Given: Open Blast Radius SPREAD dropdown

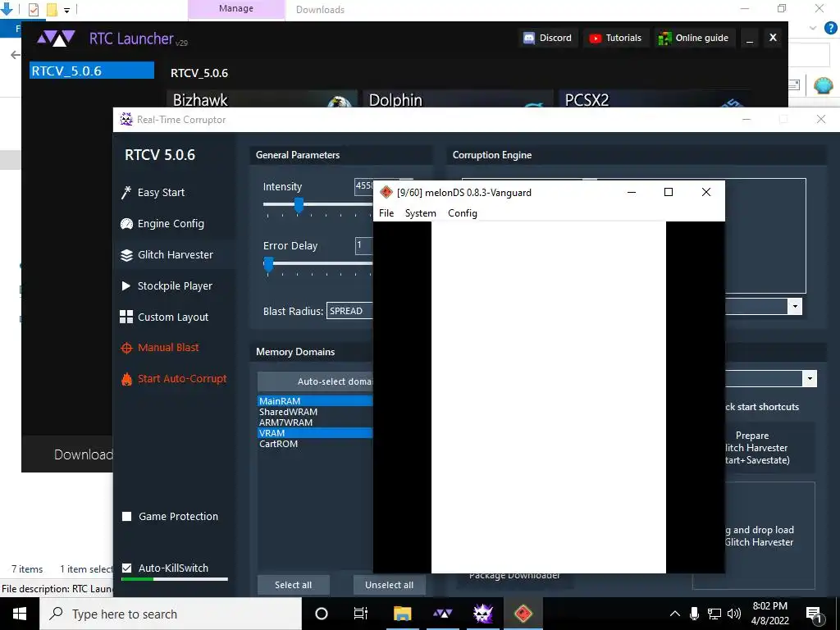Looking at the screenshot, I should (349, 311).
